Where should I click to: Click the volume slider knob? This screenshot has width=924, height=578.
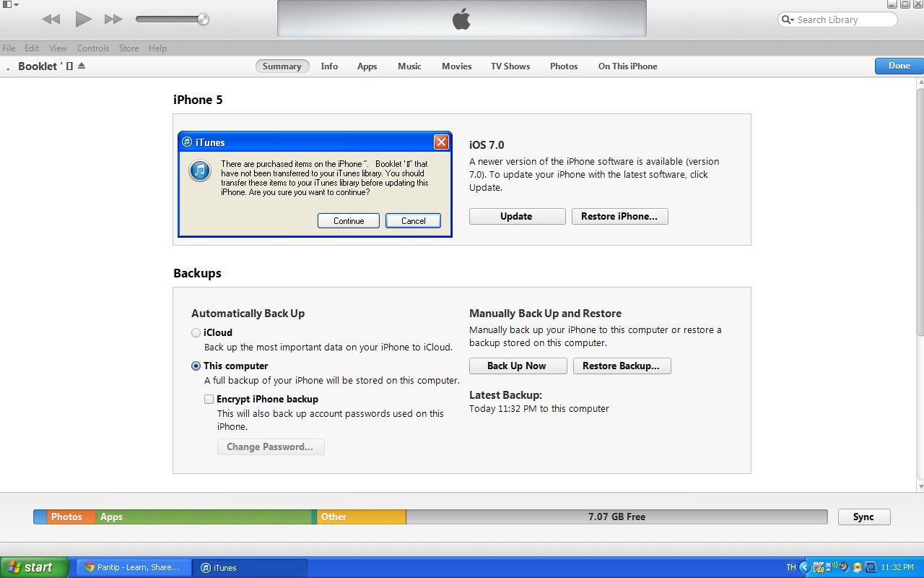[x=204, y=20]
